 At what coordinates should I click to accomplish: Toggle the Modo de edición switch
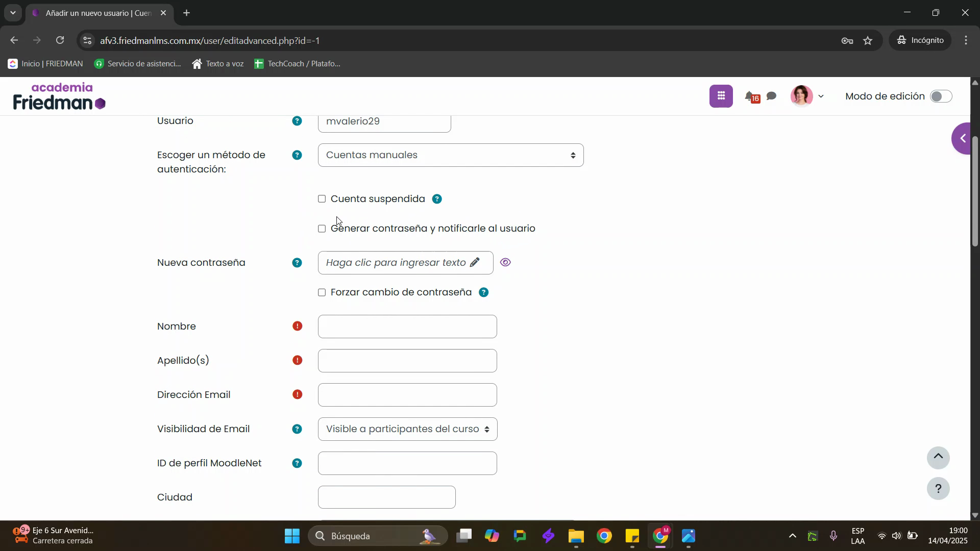coord(940,96)
